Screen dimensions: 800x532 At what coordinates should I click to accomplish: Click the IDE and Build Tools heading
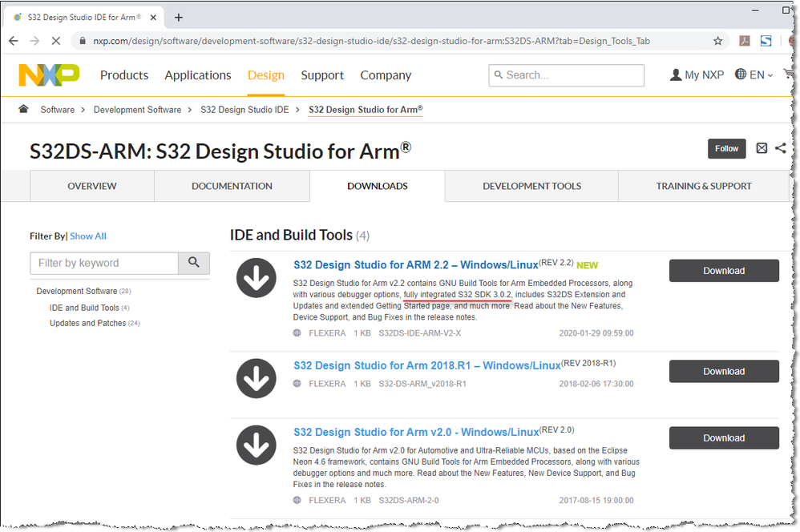[x=291, y=235]
